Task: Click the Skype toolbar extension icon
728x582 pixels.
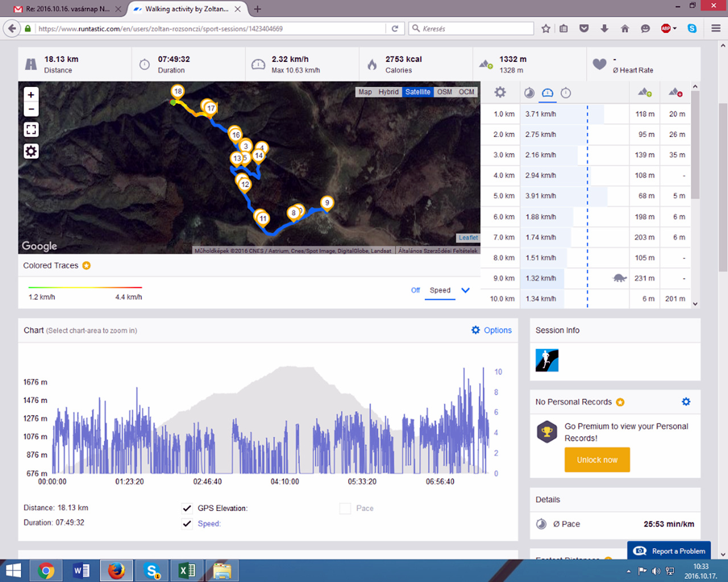Action: [x=692, y=28]
